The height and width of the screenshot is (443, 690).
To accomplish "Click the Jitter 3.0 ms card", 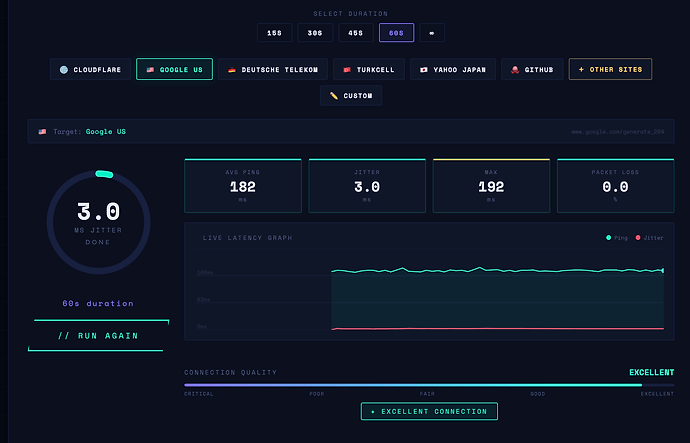I will click(x=367, y=186).
